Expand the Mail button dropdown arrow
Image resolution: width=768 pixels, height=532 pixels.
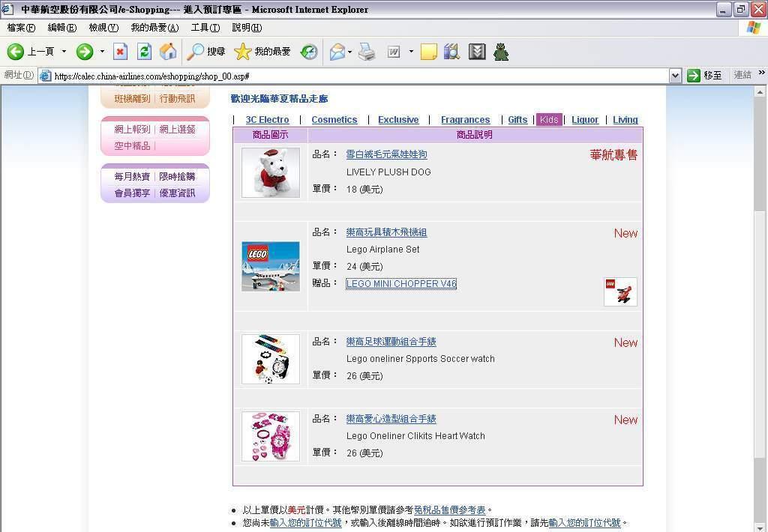[x=349, y=52]
